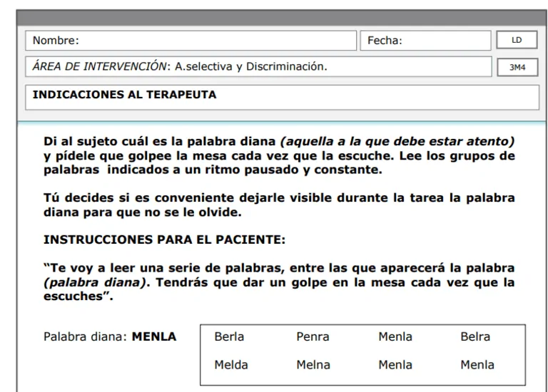Image resolution: width=548 pixels, height=392 pixels.
Task: Click the LD code box
Action: (x=517, y=41)
